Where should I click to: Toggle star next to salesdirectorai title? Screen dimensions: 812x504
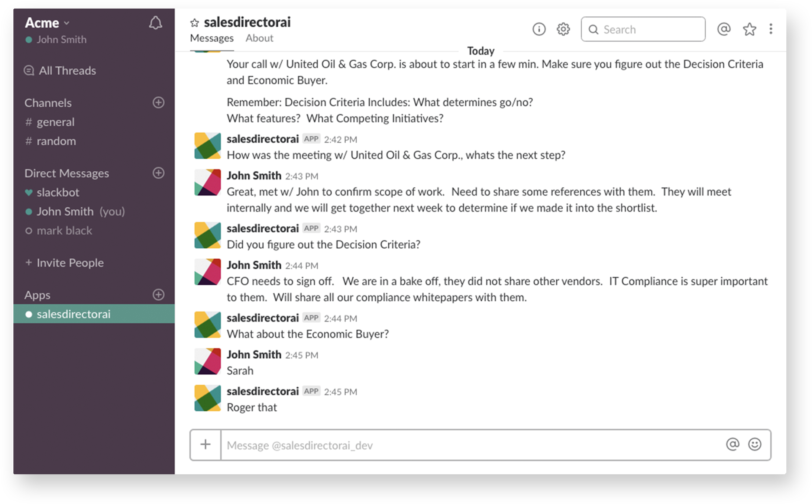coord(194,23)
